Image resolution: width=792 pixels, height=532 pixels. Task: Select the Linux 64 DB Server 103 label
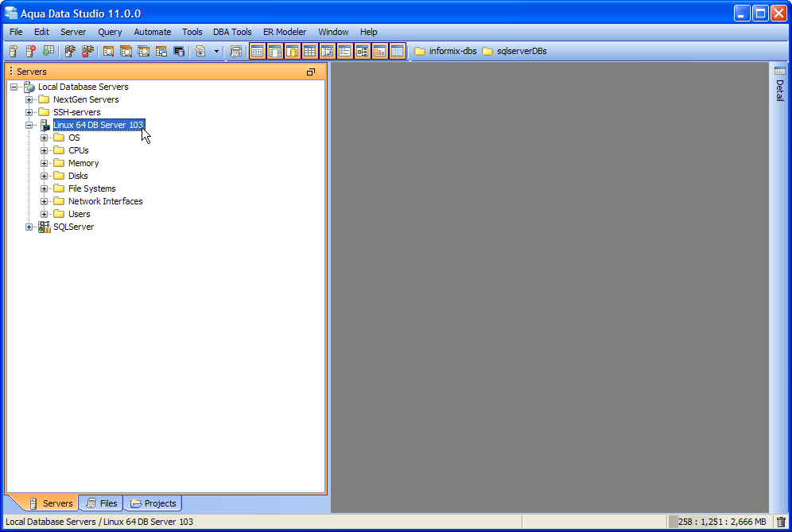[x=99, y=125]
